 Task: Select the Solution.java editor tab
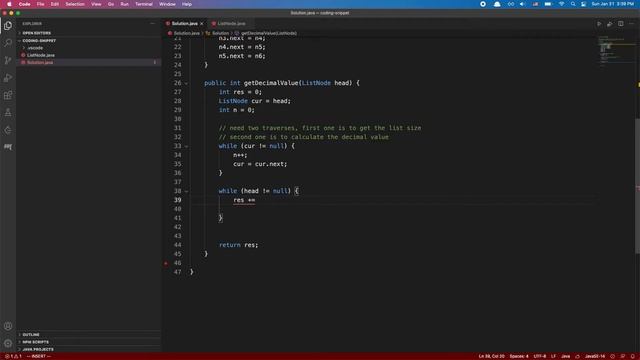(x=184, y=24)
